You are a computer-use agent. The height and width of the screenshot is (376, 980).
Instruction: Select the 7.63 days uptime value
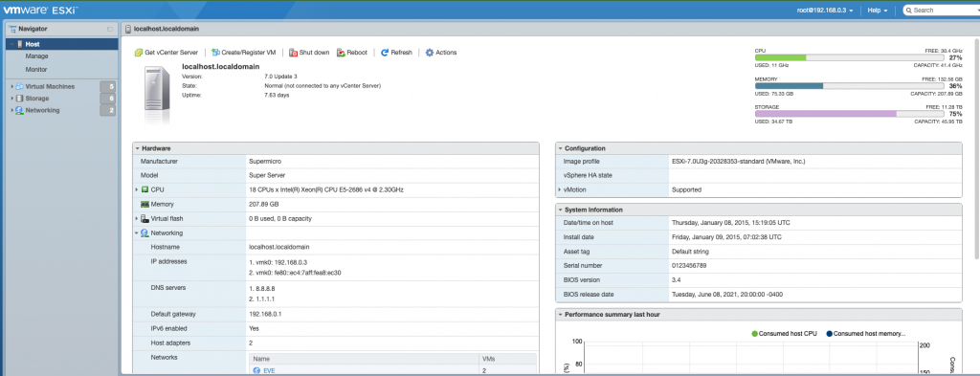(x=277, y=95)
